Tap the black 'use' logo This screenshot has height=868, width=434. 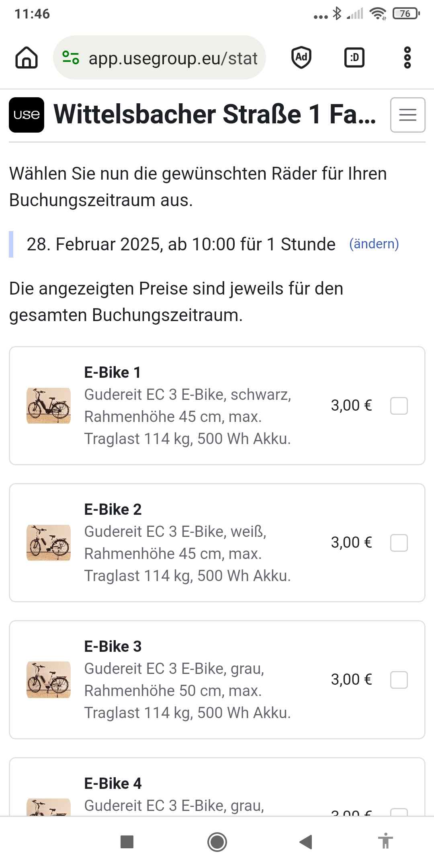tap(27, 115)
